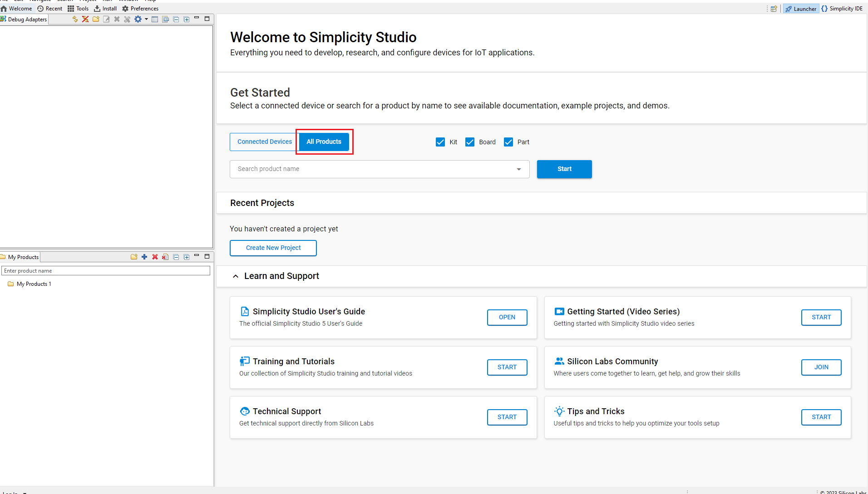Viewport: 868px width, 494px height.
Task: Toggle the Board checkbox
Action: [x=470, y=142]
